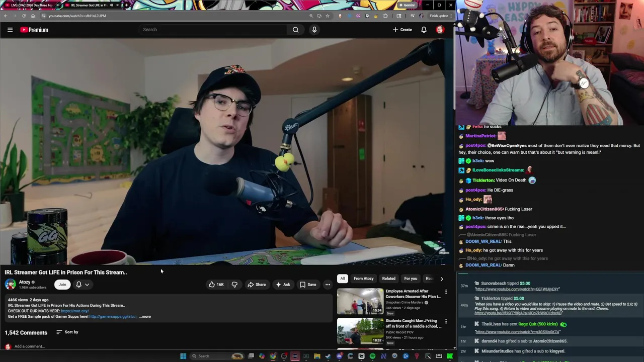
Task: Open the account avatar menu
Action: point(440,30)
